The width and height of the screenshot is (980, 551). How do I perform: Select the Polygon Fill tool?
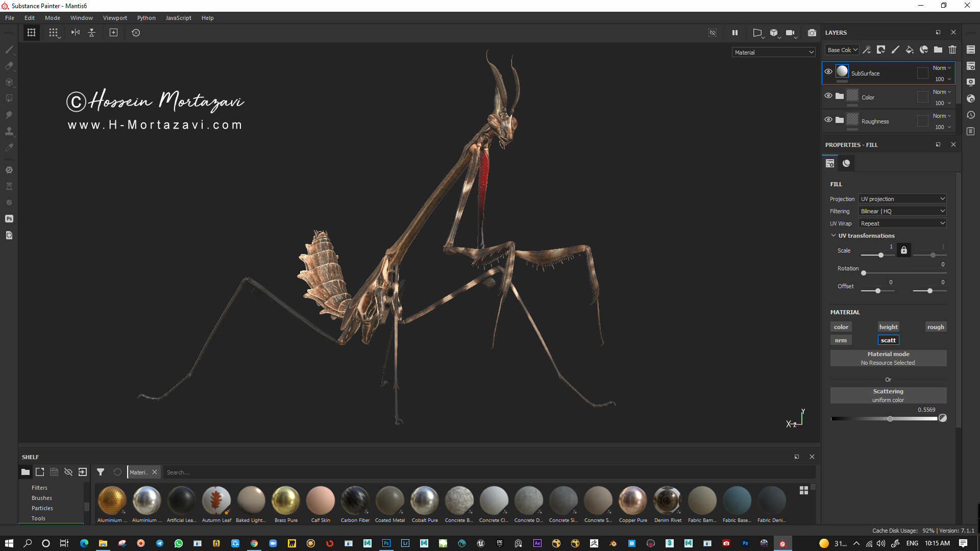pos(9,98)
